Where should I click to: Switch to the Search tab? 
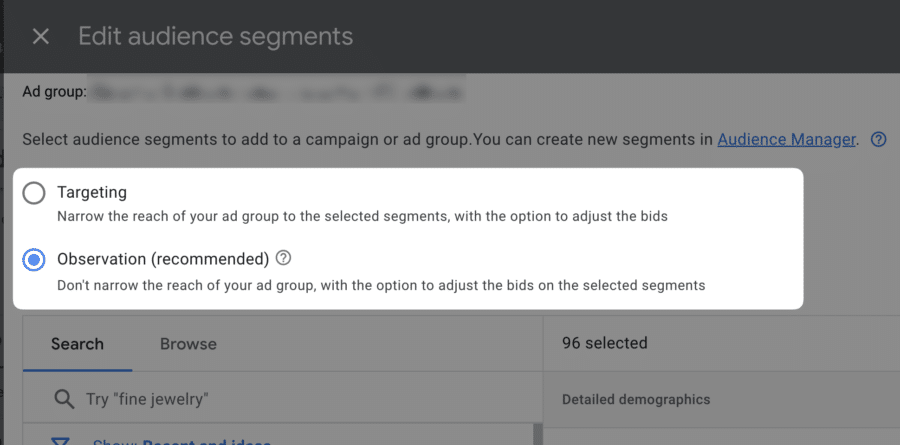[77, 344]
